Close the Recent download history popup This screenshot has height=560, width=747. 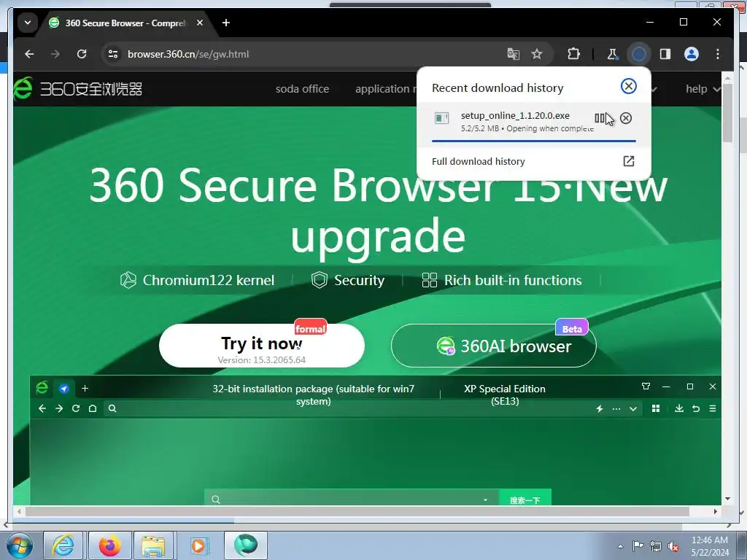(x=628, y=86)
